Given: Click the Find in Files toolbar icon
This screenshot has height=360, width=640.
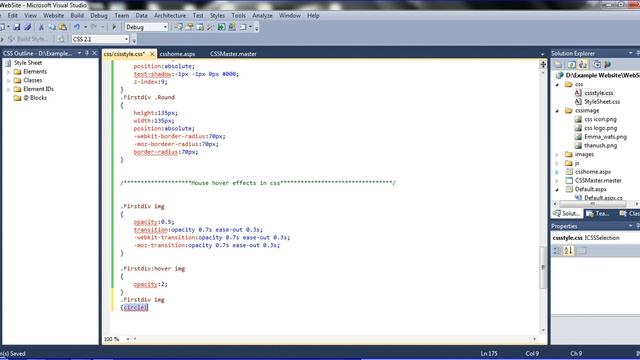Looking at the screenshot, I should pos(178,27).
